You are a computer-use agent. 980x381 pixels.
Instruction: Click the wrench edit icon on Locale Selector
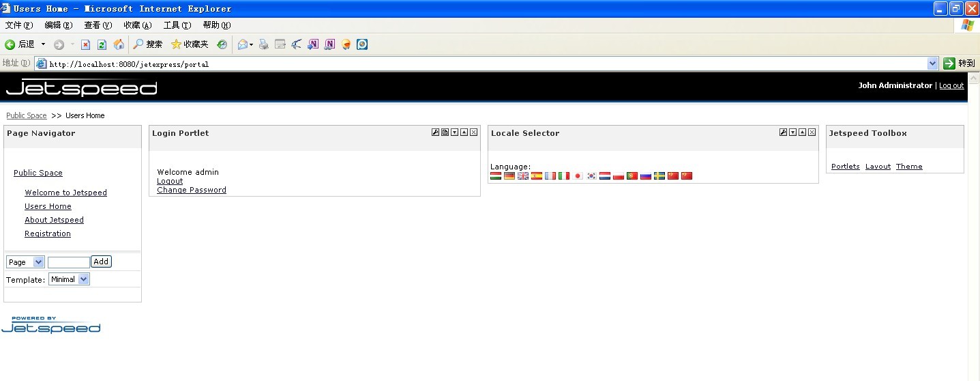point(784,132)
